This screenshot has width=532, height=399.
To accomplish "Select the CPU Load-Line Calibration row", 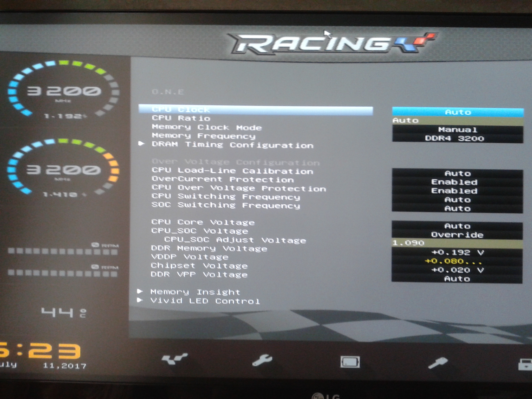I will pos(232,171).
